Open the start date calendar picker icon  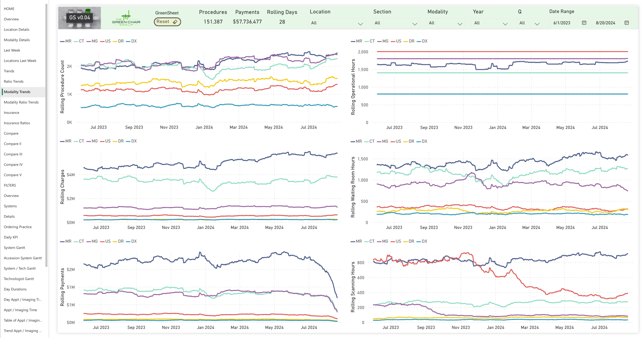pos(584,23)
